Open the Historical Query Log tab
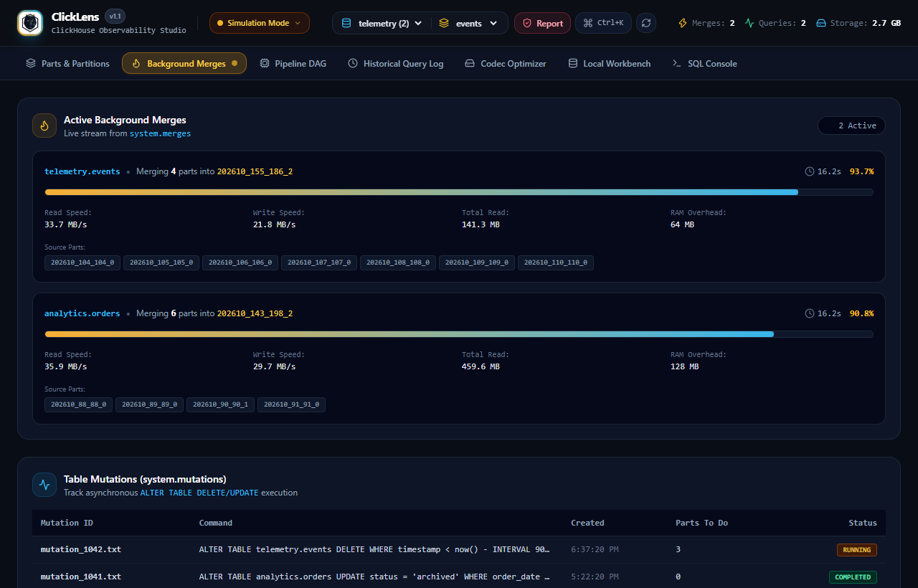The height and width of the screenshot is (588, 918). [x=396, y=64]
